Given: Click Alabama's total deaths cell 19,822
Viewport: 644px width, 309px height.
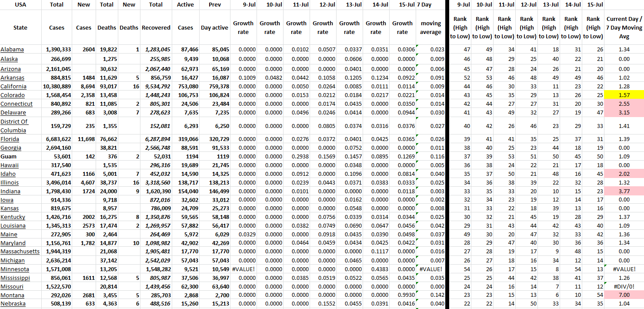Looking at the screenshot, I should (x=107, y=50).
